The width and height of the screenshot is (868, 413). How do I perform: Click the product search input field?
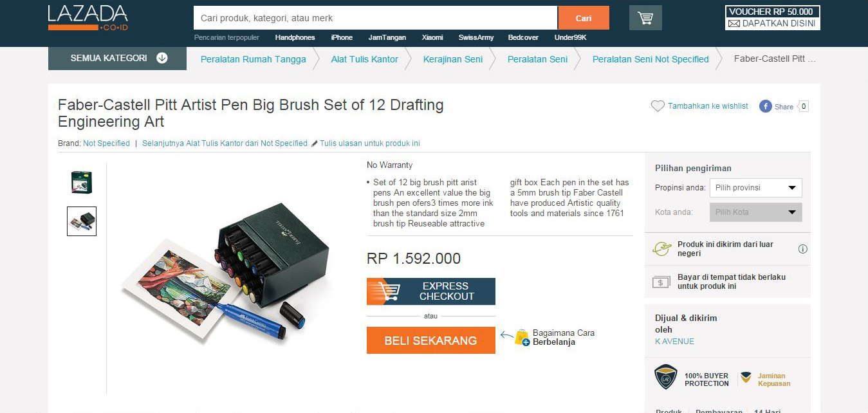375,18
